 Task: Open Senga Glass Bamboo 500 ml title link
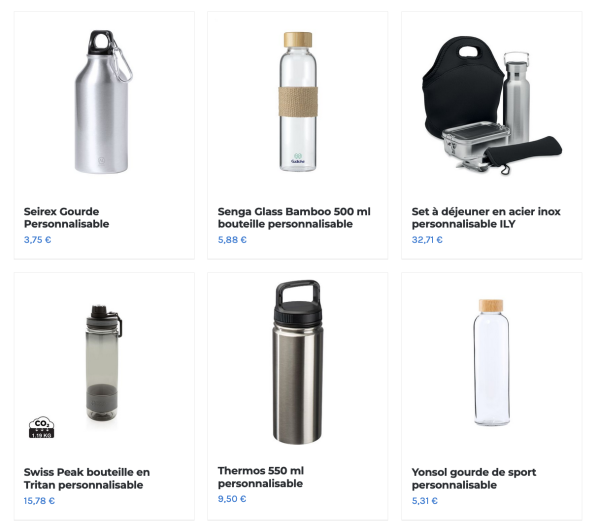[294, 218]
